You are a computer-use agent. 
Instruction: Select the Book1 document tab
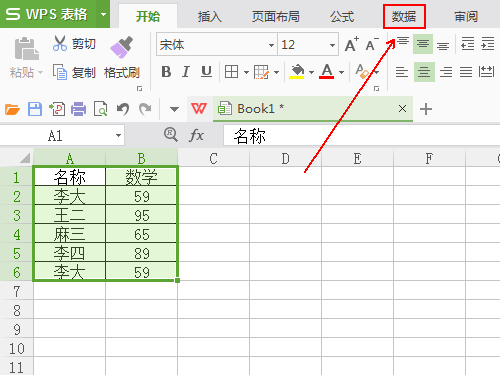[x=313, y=109]
